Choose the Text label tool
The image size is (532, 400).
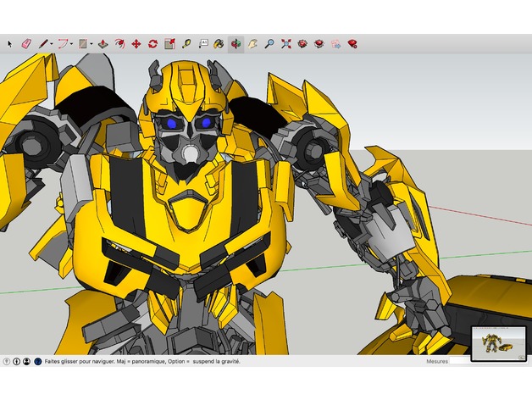[x=203, y=44]
